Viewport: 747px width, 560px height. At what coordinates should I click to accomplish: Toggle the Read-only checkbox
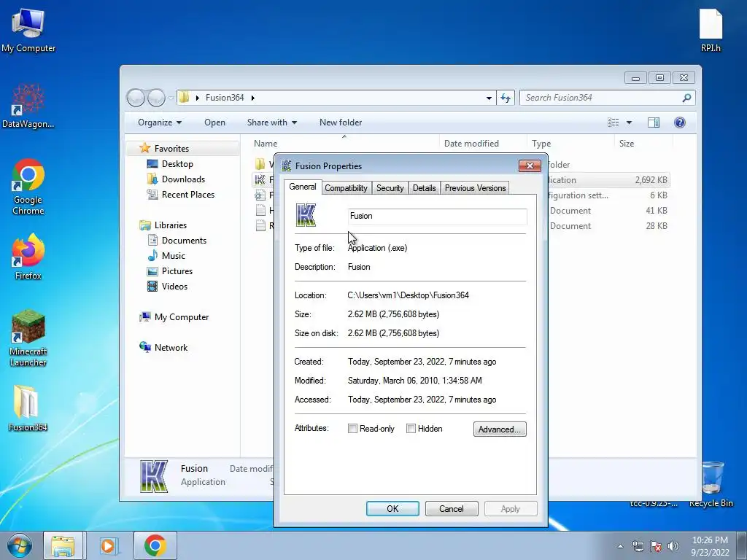[x=352, y=429]
